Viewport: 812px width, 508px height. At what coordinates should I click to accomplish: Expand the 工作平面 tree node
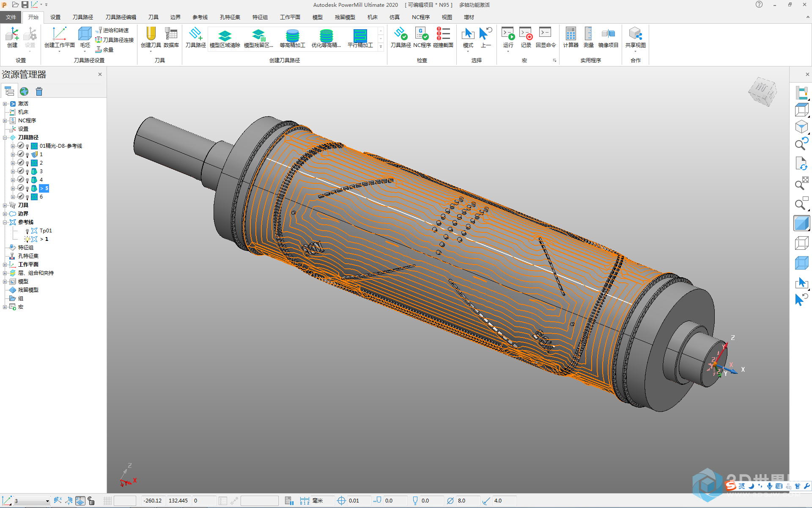[5, 265]
